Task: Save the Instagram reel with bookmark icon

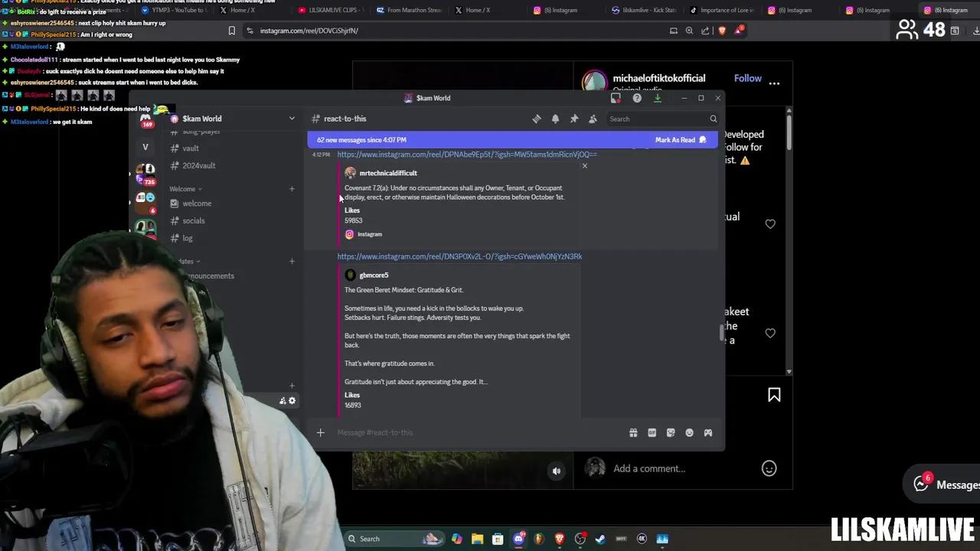Action: [x=774, y=395]
